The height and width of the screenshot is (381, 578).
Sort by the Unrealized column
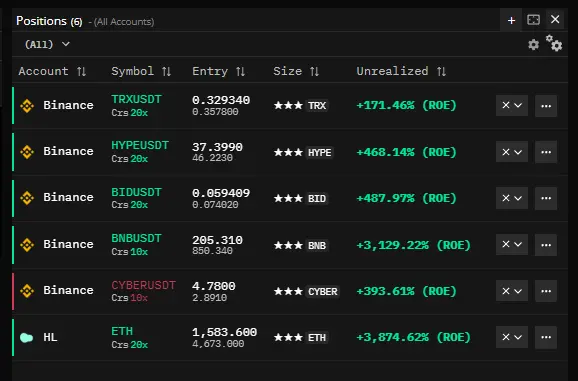coord(401,71)
